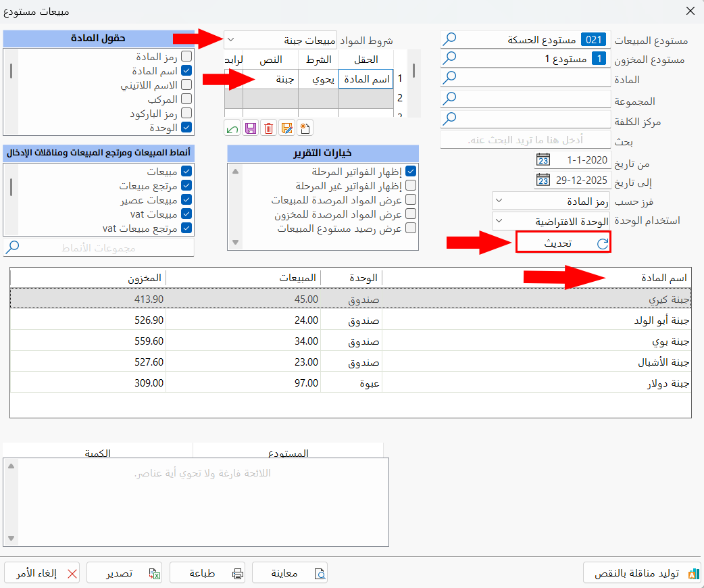
Task: Delete the selected condition with the trash icon
Action: tap(268, 128)
